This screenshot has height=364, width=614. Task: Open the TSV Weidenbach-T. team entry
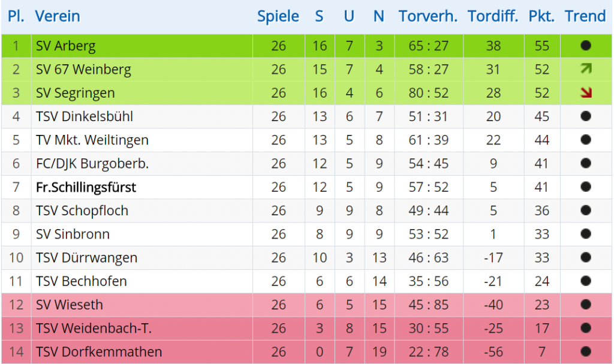click(94, 329)
